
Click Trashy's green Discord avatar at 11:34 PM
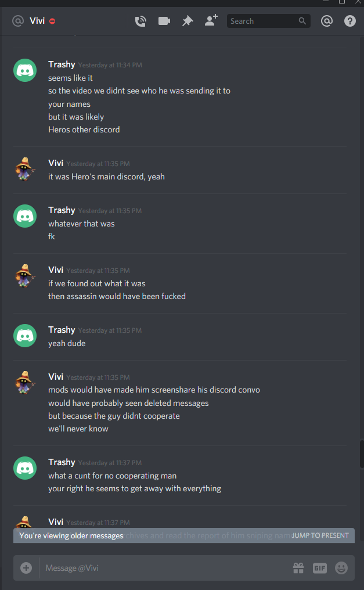tap(25, 70)
